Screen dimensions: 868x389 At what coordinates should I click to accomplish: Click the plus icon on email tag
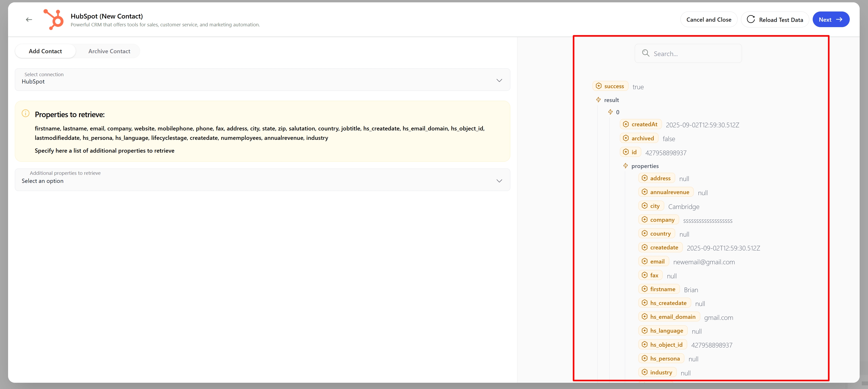click(x=644, y=261)
